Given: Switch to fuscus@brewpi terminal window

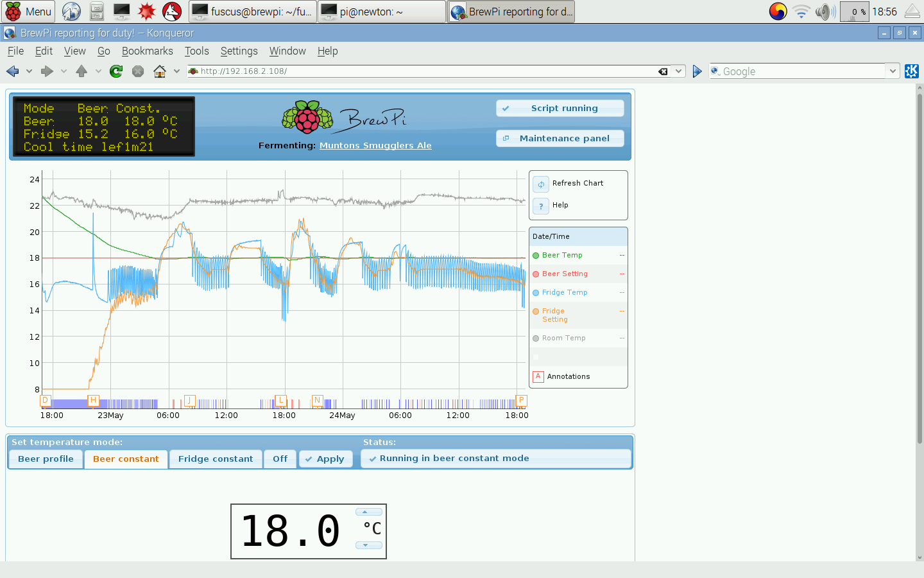Looking at the screenshot, I should coord(253,12).
